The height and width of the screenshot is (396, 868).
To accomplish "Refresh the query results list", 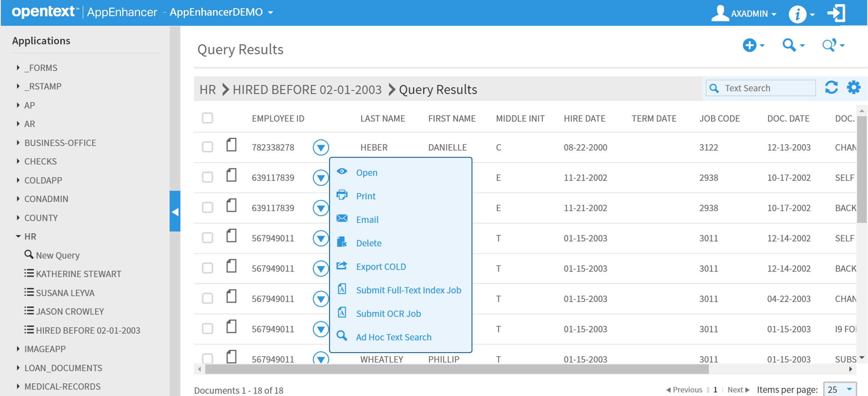I will tap(831, 88).
